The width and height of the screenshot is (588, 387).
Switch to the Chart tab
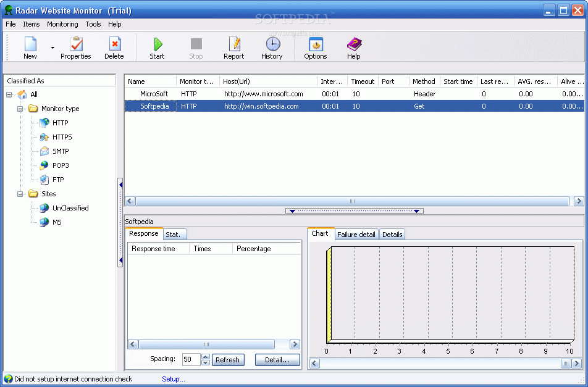(320, 233)
